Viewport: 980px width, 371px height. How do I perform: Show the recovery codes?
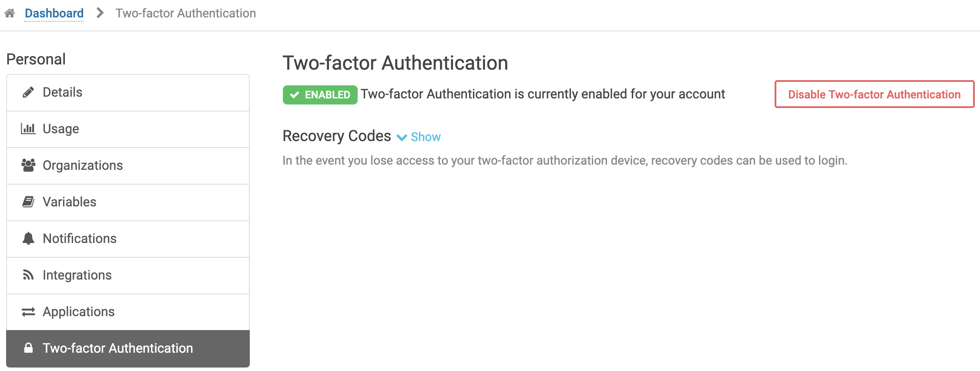pyautogui.click(x=425, y=137)
